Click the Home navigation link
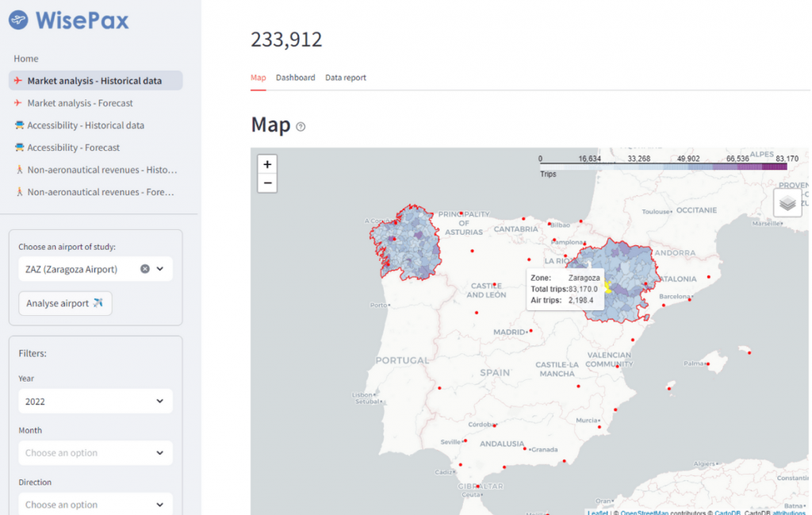This screenshot has height=515, width=812. click(x=26, y=59)
